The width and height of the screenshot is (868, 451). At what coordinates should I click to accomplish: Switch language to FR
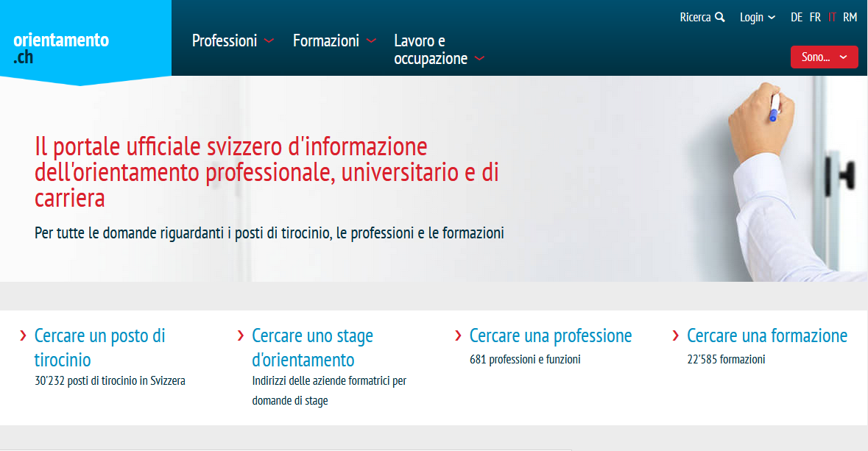pos(815,17)
